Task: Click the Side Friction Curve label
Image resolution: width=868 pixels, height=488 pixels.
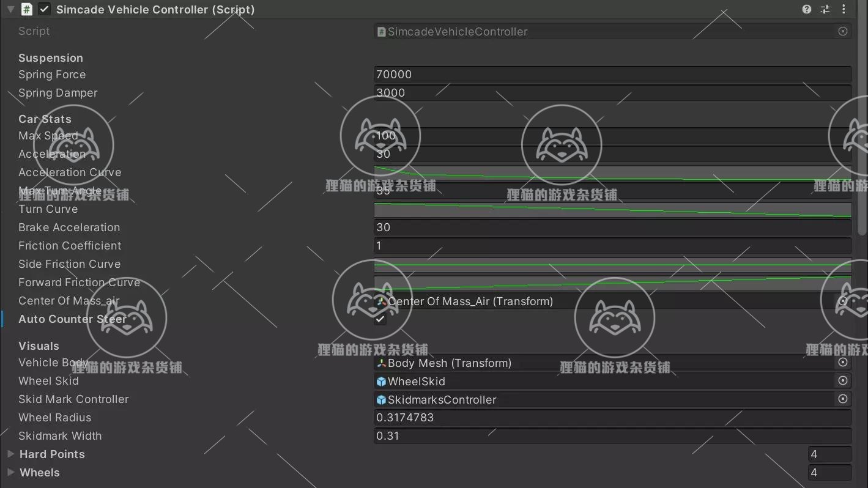Action: (70, 264)
